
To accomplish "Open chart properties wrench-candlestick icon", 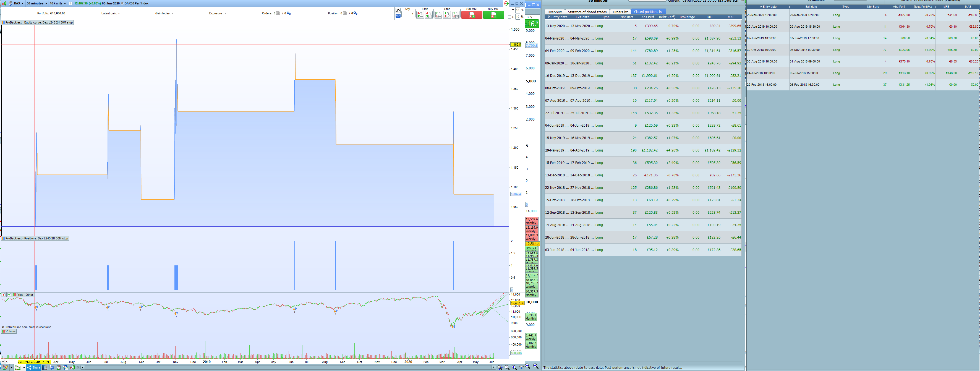I will pyautogui.click(x=72, y=368).
